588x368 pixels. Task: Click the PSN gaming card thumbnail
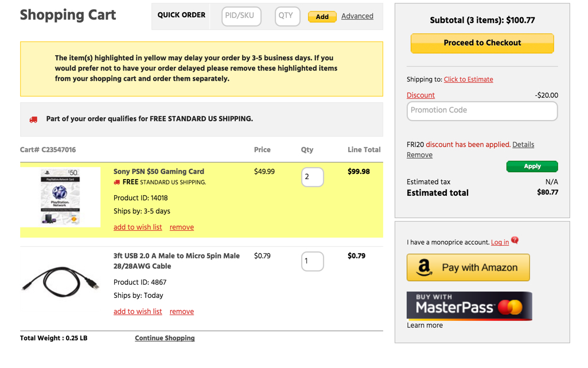60,197
